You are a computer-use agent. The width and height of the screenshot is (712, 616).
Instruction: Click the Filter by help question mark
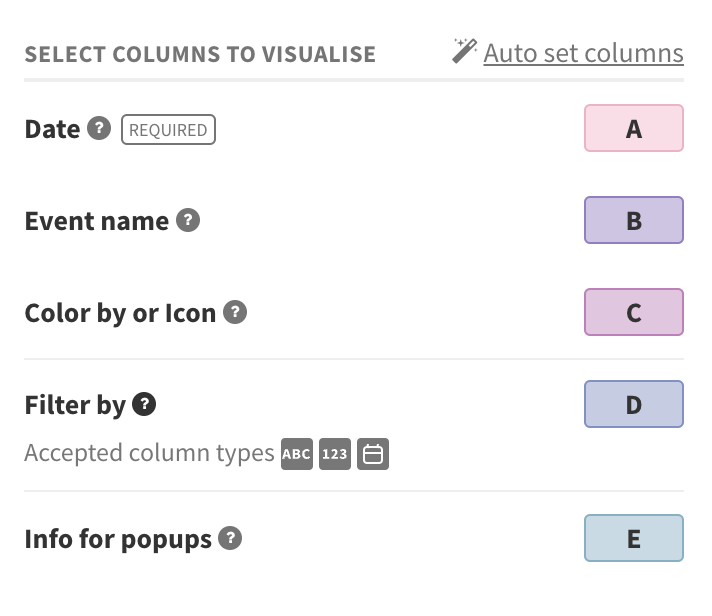(x=145, y=404)
